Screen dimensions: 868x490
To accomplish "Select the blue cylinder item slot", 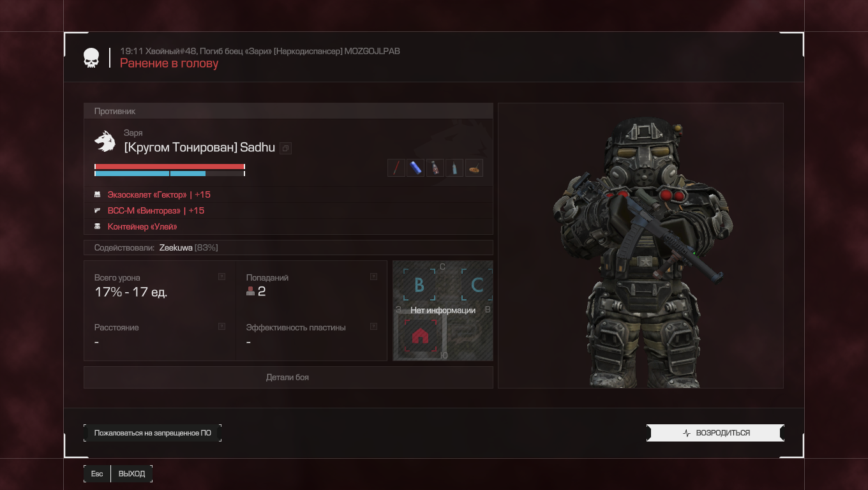I will pyautogui.click(x=415, y=168).
